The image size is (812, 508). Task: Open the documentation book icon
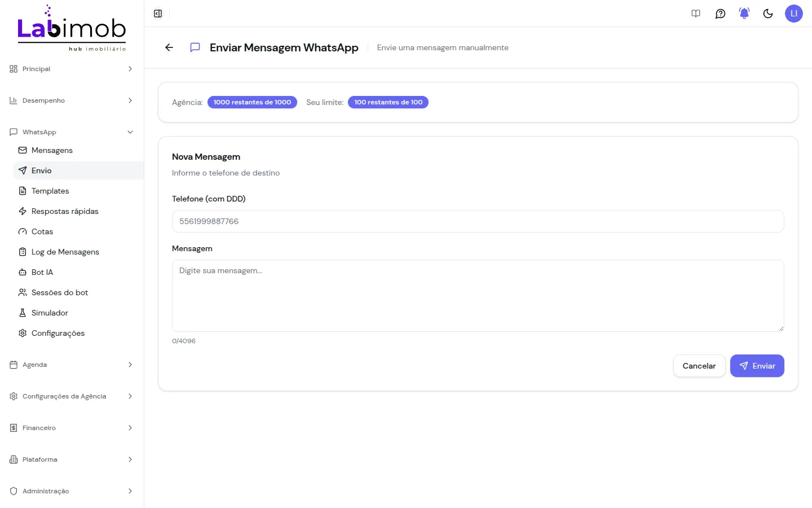point(696,14)
